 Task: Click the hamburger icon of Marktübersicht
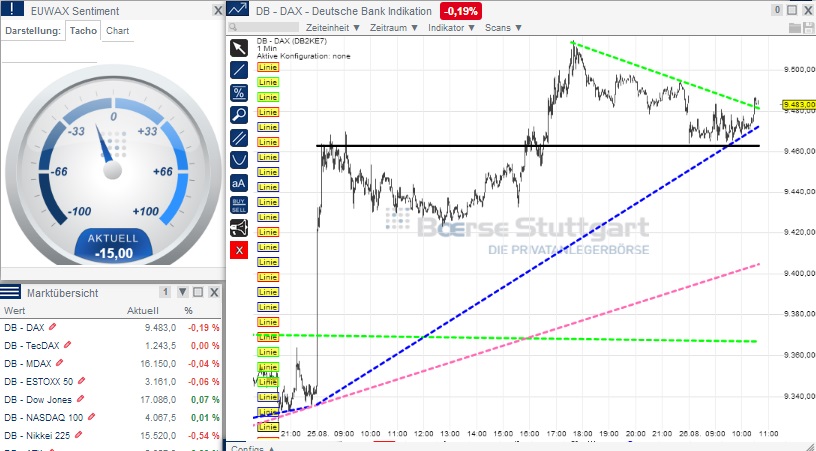tap(10, 292)
